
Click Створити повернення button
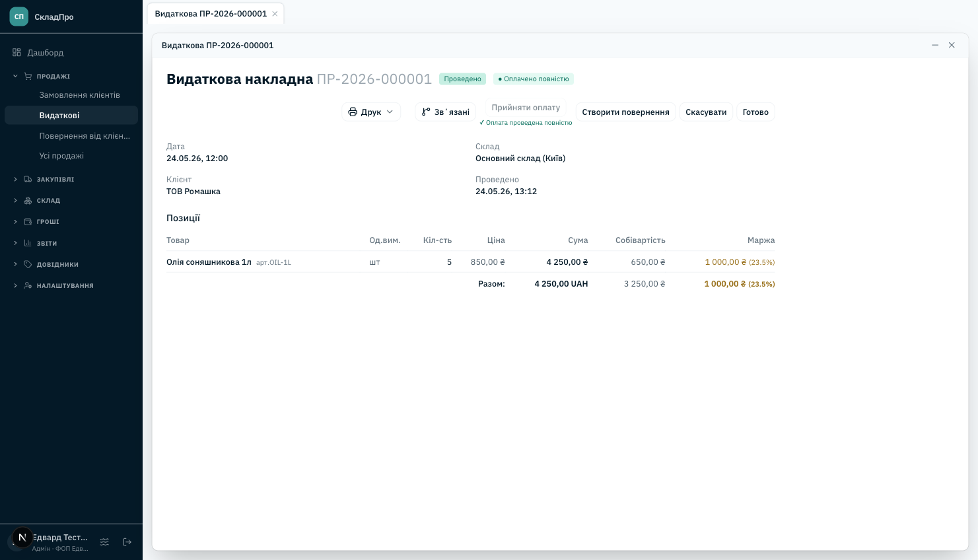625,112
